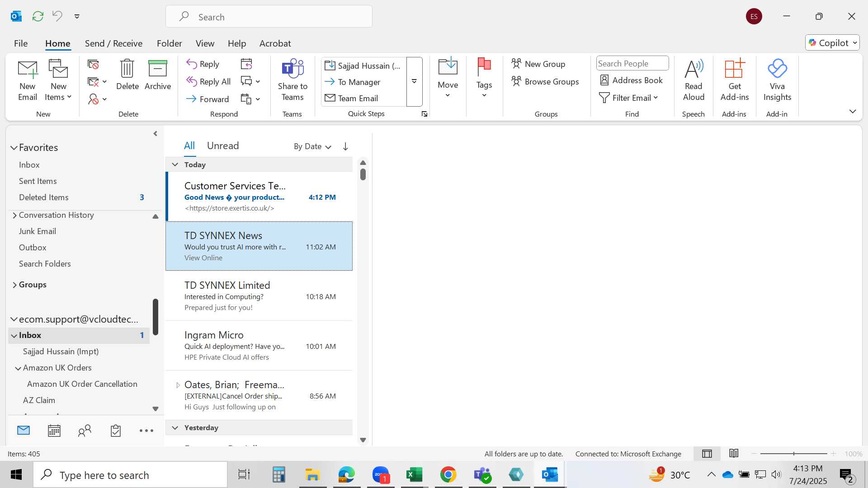This screenshot has height=488, width=868.
Task: Collapse the Yesterday group
Action: pos(175,427)
